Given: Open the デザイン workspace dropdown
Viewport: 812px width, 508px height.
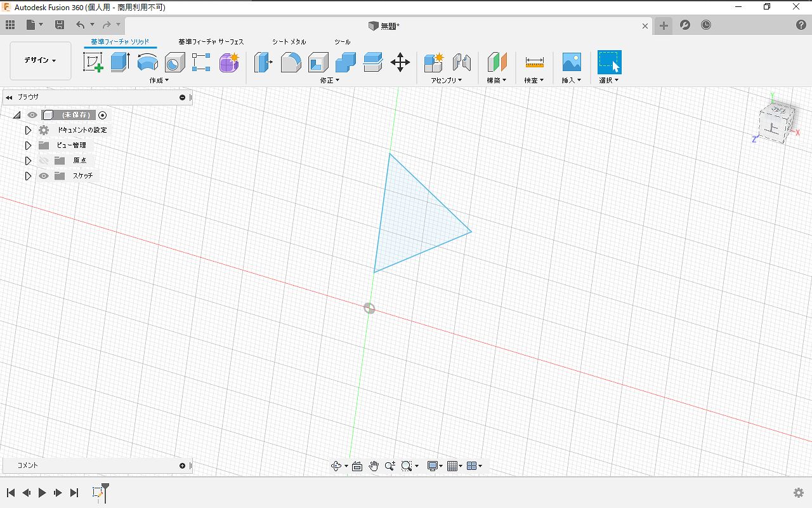Looking at the screenshot, I should [x=41, y=60].
